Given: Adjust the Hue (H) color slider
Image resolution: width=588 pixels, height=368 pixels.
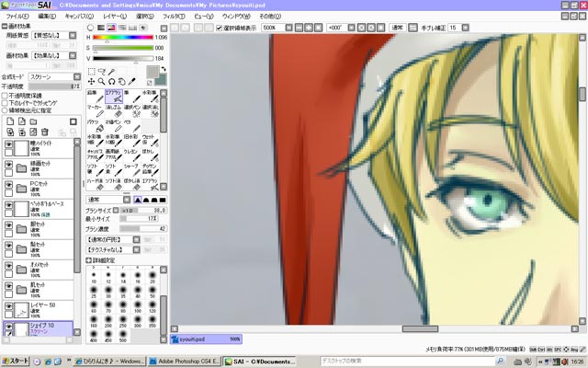Looking at the screenshot, I should 123,38.
